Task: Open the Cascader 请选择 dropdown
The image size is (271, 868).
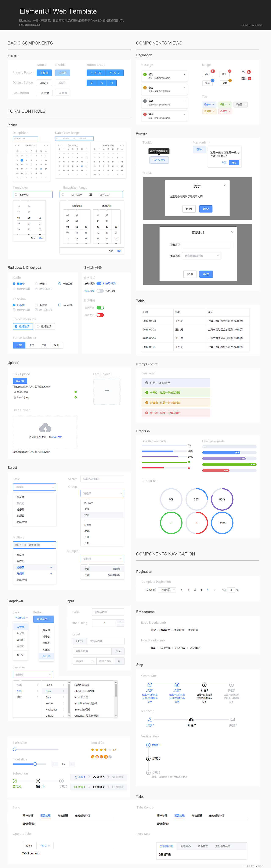Action: coord(33,675)
